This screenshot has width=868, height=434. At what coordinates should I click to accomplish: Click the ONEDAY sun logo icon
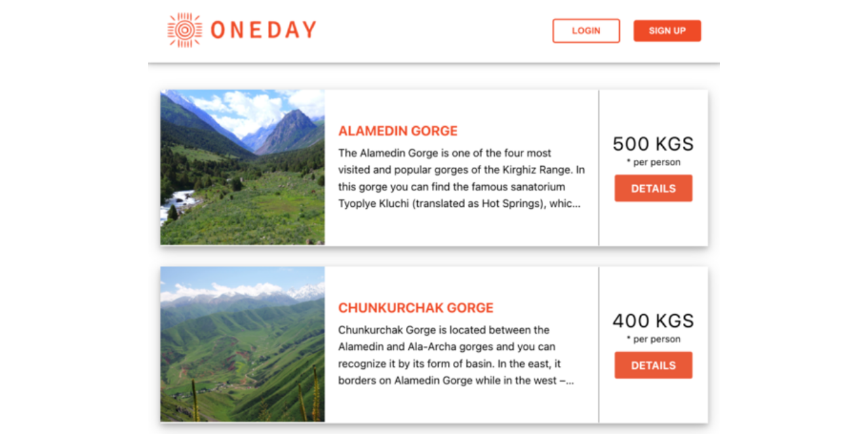[x=184, y=29]
